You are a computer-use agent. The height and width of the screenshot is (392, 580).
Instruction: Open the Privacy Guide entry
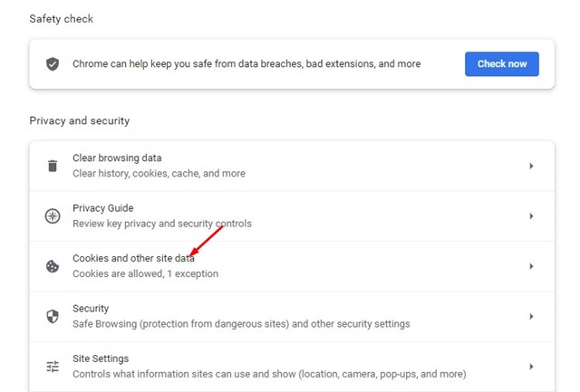(292, 216)
